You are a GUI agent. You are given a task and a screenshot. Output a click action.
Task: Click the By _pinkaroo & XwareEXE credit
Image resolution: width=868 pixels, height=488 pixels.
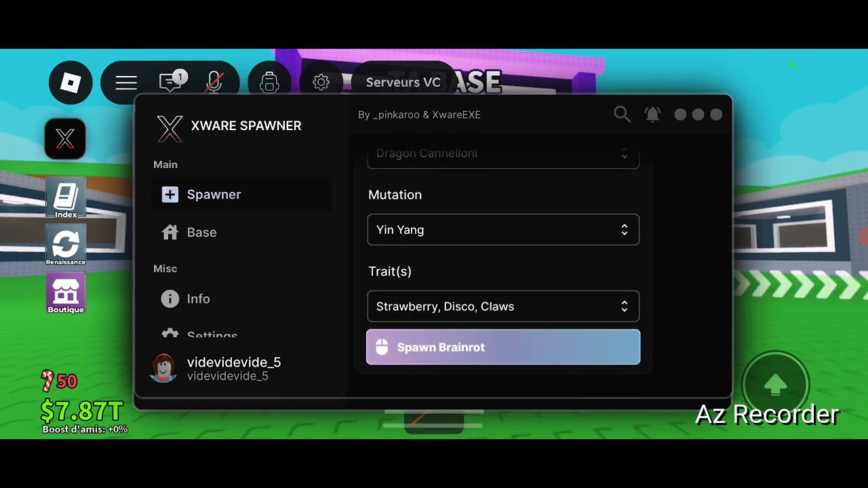tap(419, 115)
